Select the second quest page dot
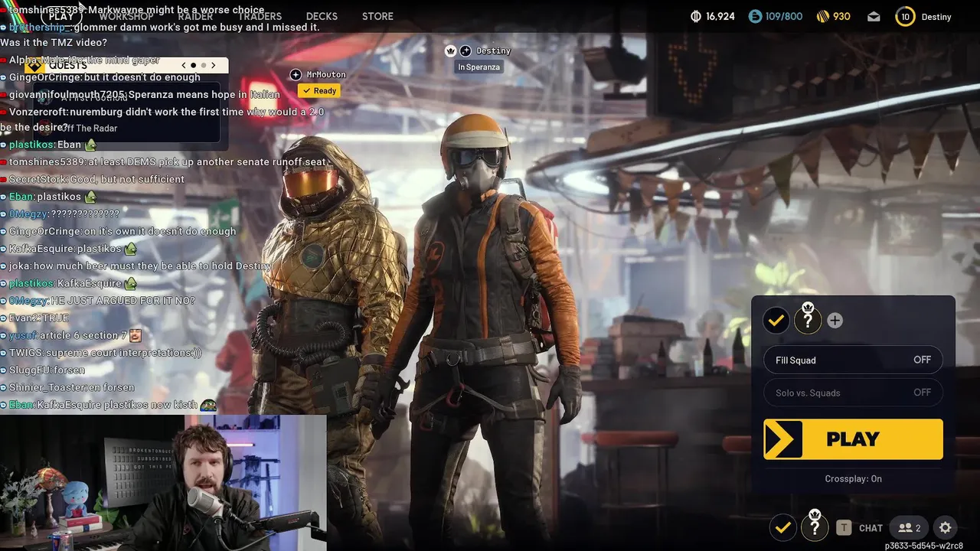 coord(202,65)
